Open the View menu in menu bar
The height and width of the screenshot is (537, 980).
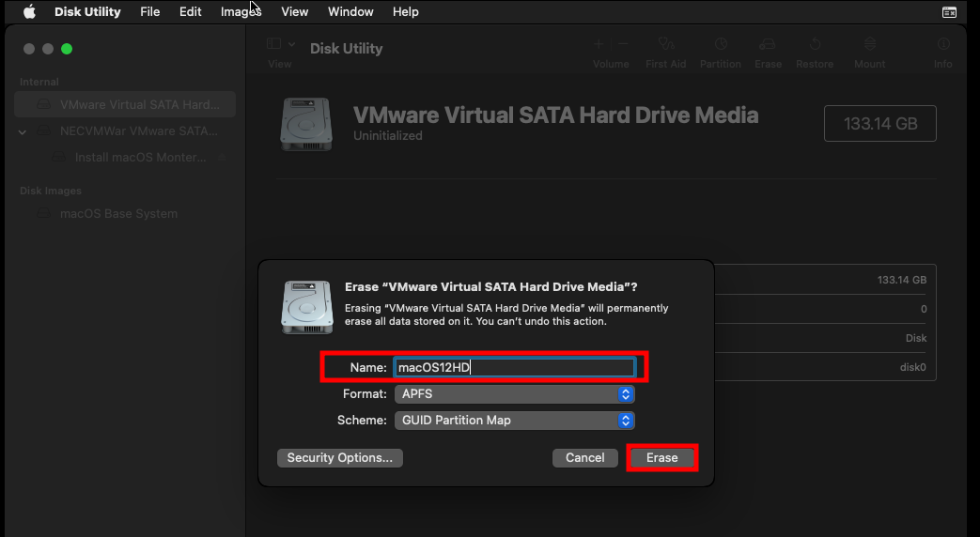point(294,12)
